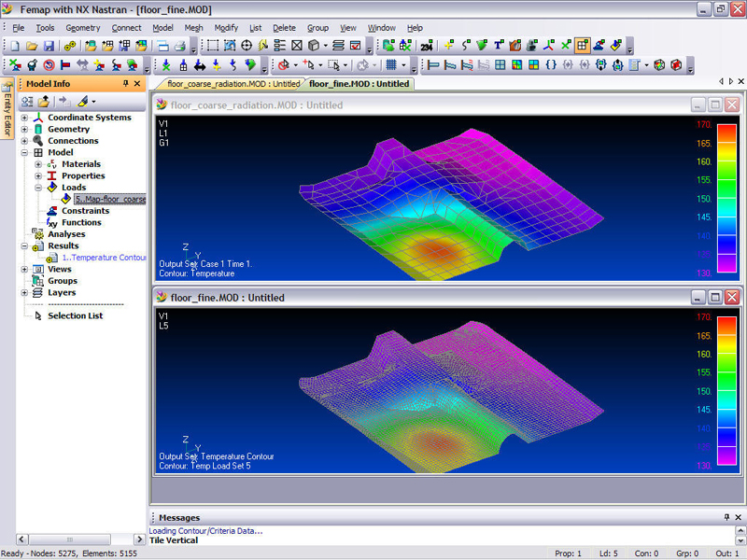Click the highlight pen icon in Model Info
The height and width of the screenshot is (560, 747).
coord(82,102)
